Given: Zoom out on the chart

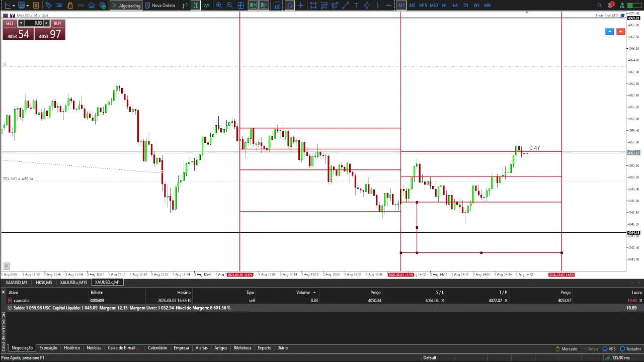Looking at the screenshot, I should coord(230,6).
